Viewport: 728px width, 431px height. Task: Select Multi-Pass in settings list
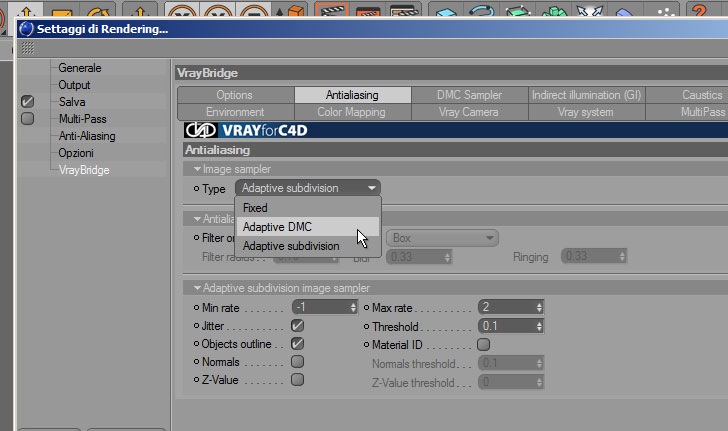[83, 119]
